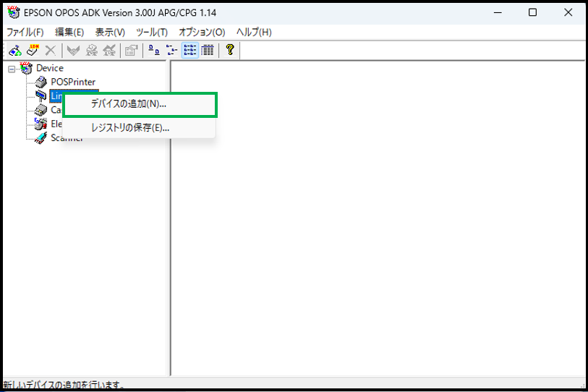This screenshot has width=588, height=392.
Task: Collapse the Device tree root node
Action: coord(12,69)
